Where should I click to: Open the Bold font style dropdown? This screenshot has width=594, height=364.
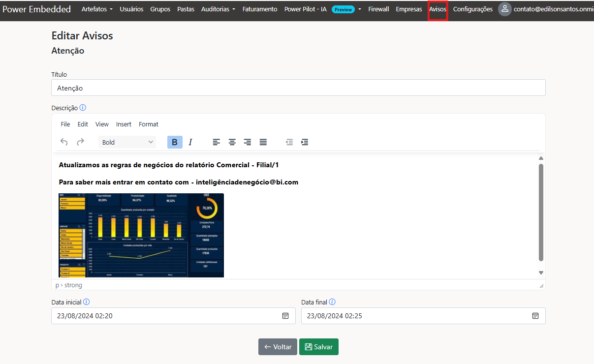(127, 142)
